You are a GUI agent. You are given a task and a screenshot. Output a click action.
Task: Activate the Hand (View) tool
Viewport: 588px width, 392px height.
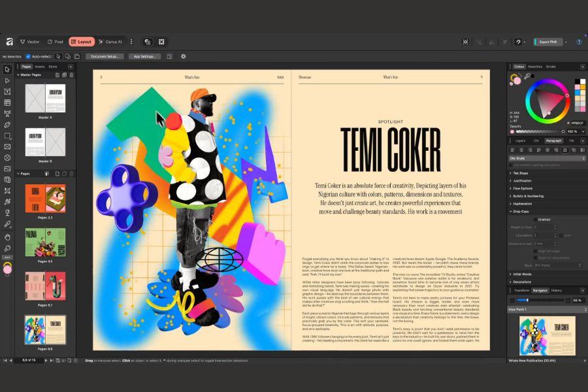tap(7, 237)
